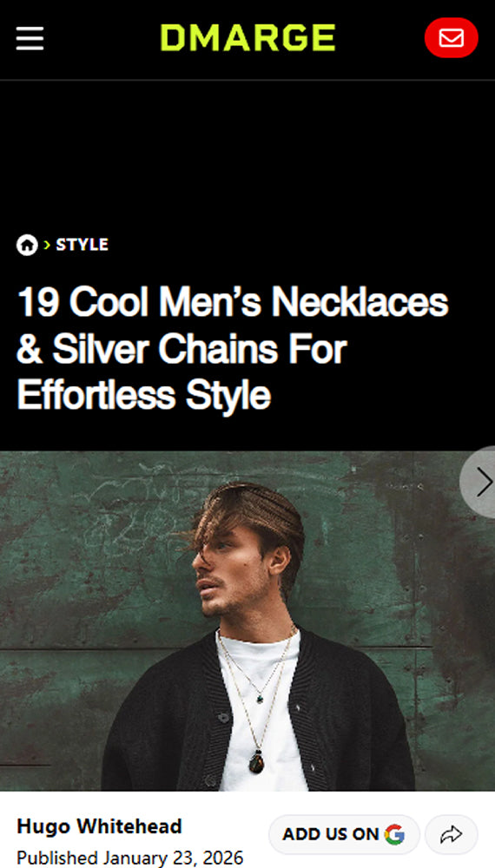Click the cardigan button in the photo
The height and width of the screenshot is (868, 495).
(x=223, y=718)
